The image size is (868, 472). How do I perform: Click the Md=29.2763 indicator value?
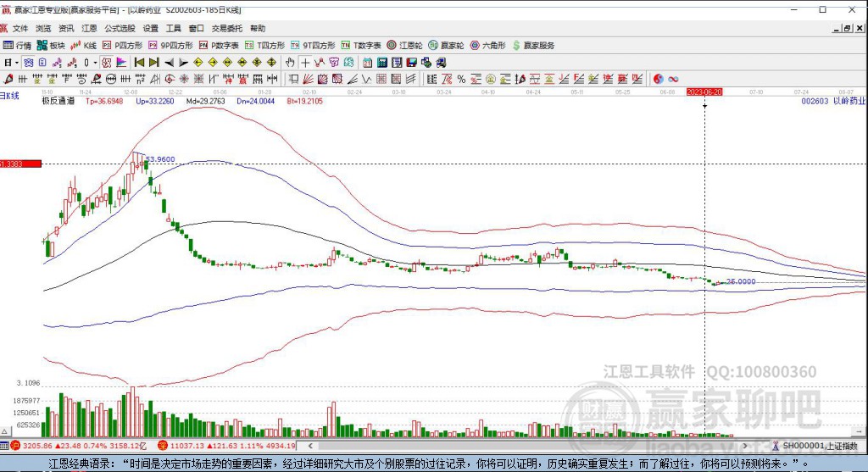(x=205, y=101)
